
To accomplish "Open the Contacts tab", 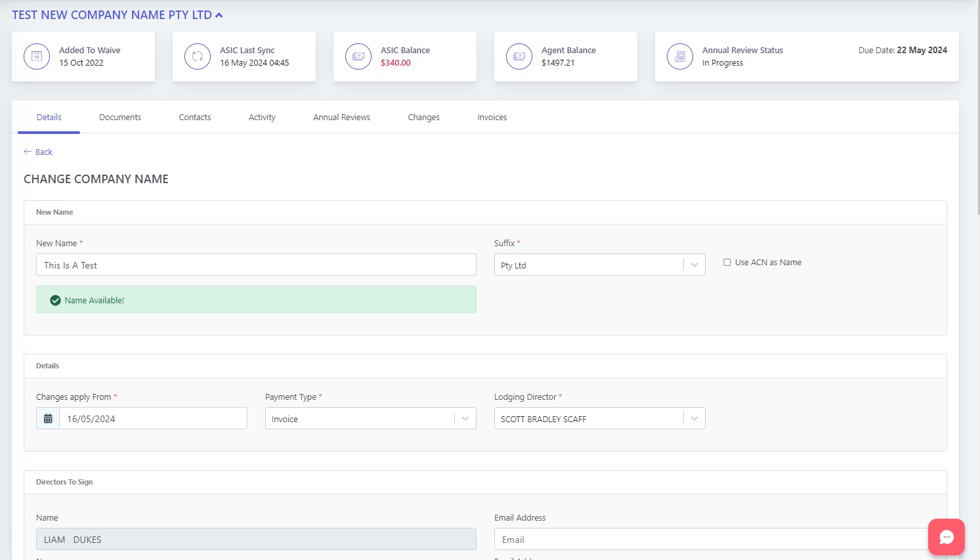I will pos(195,118).
